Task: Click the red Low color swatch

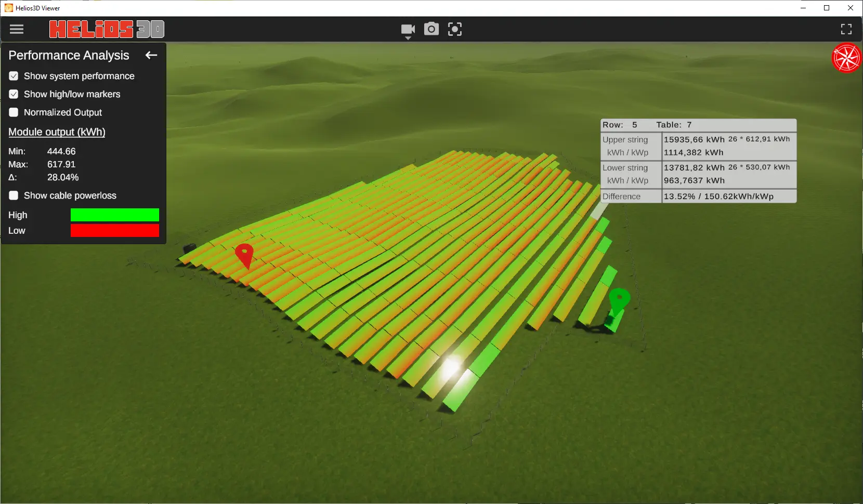Action: pyautogui.click(x=114, y=231)
